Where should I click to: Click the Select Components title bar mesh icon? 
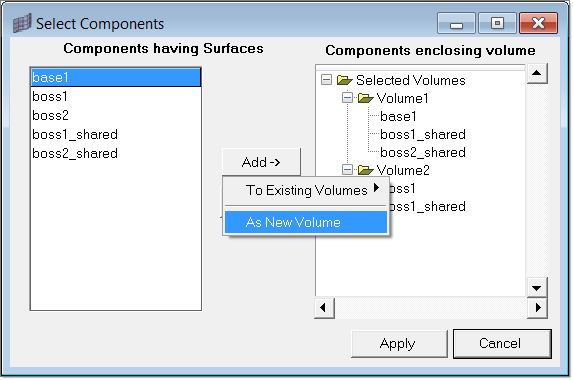tap(22, 23)
